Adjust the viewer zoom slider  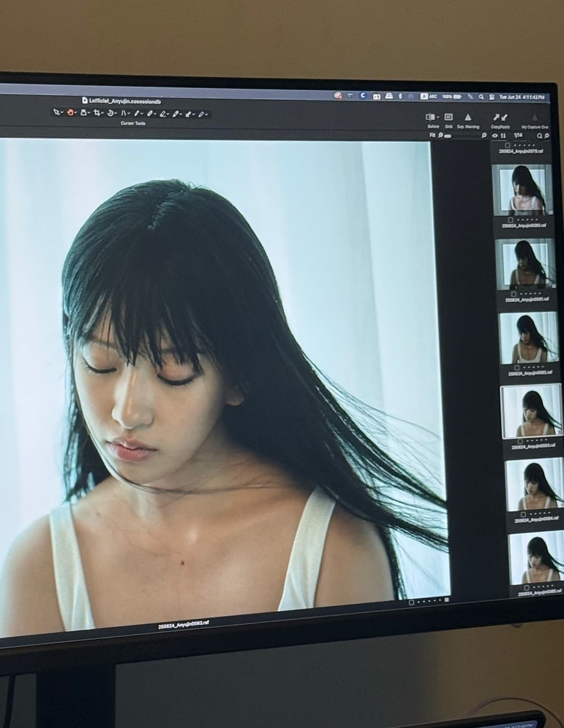coord(448,136)
